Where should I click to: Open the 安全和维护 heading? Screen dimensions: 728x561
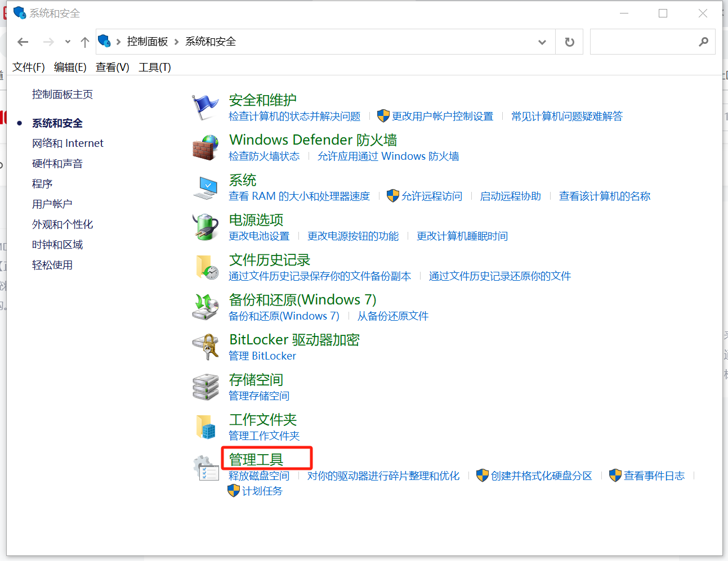point(263,100)
